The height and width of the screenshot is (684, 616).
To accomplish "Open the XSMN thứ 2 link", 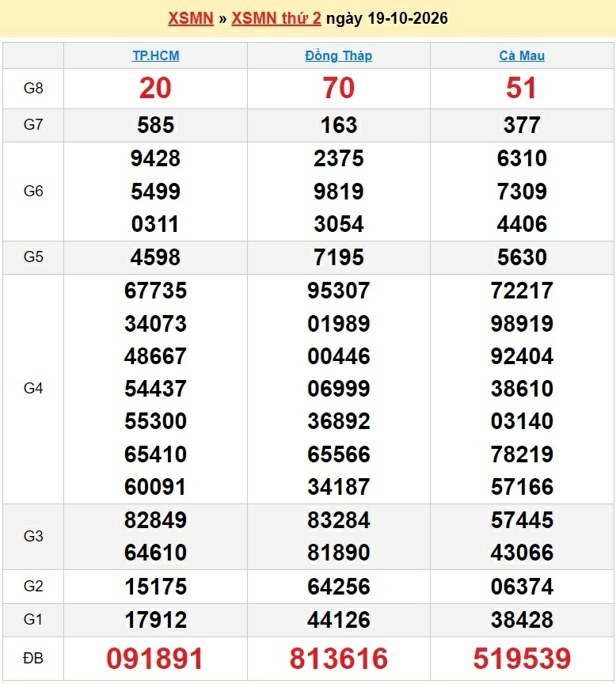I will point(276,18).
